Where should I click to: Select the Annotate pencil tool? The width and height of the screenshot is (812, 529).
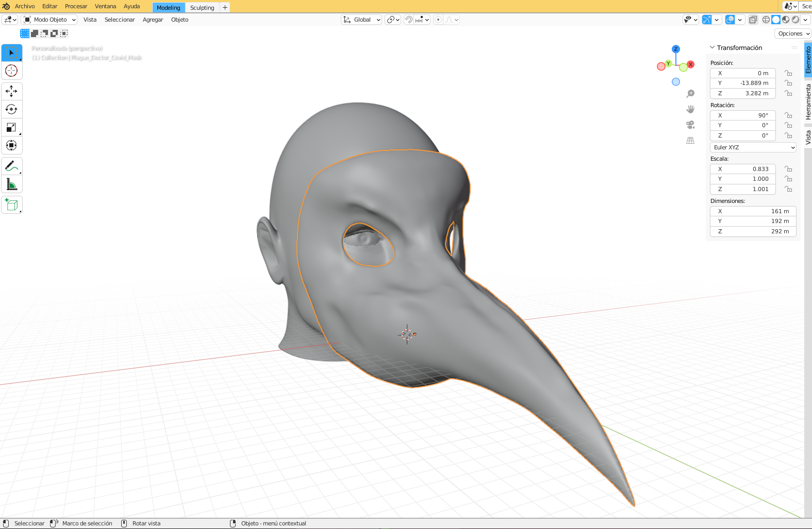pos(11,166)
